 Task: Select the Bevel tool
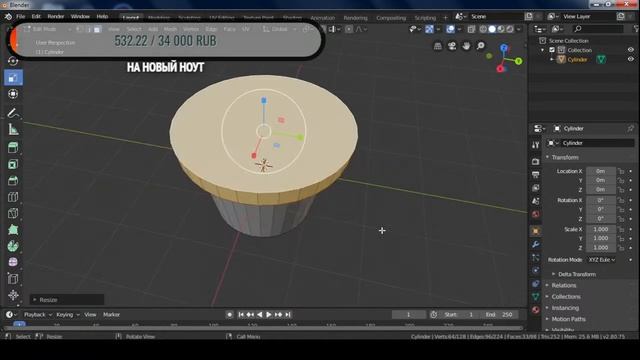click(x=13, y=180)
